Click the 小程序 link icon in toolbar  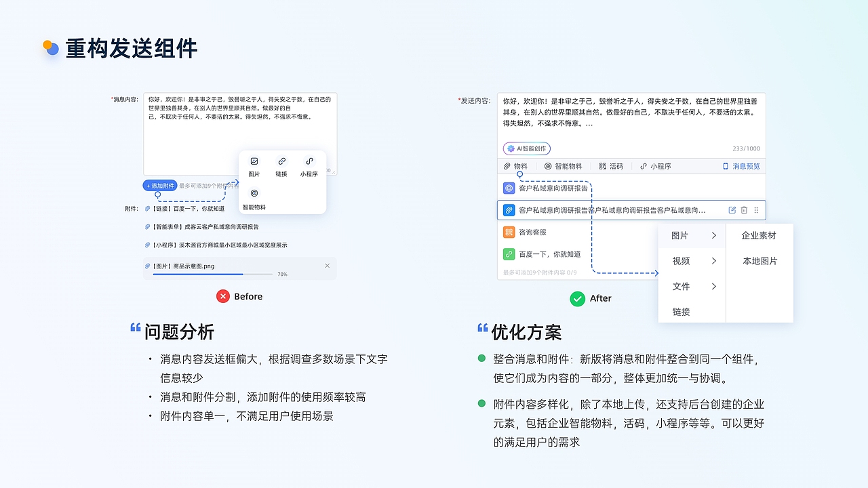click(644, 166)
